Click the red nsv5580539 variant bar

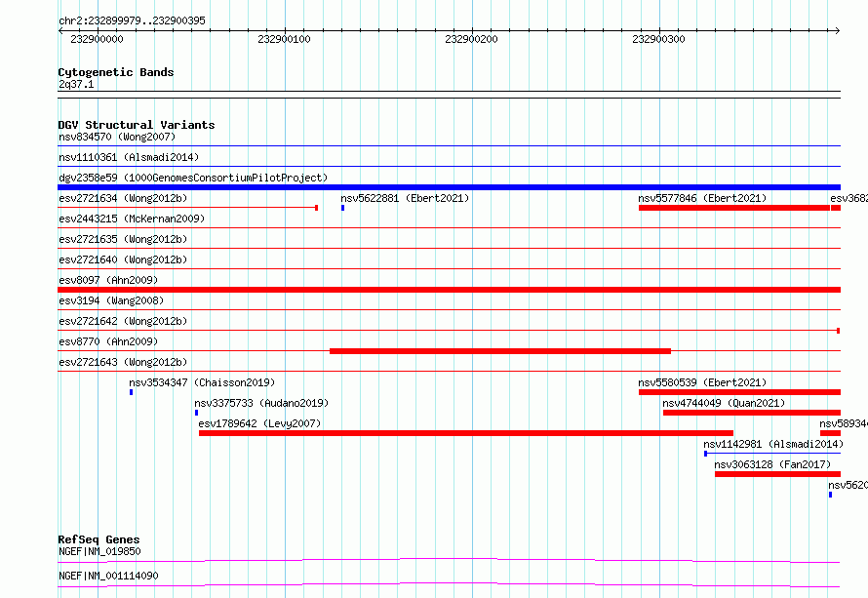pyautogui.click(x=739, y=392)
